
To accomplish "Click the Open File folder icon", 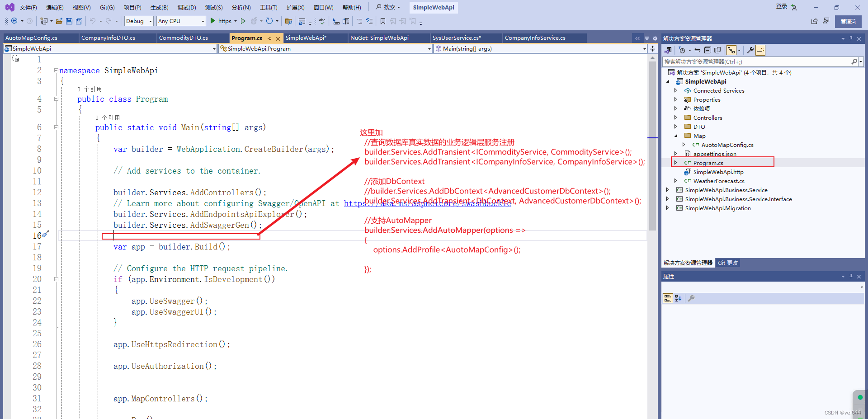I will pyautogui.click(x=59, y=21).
